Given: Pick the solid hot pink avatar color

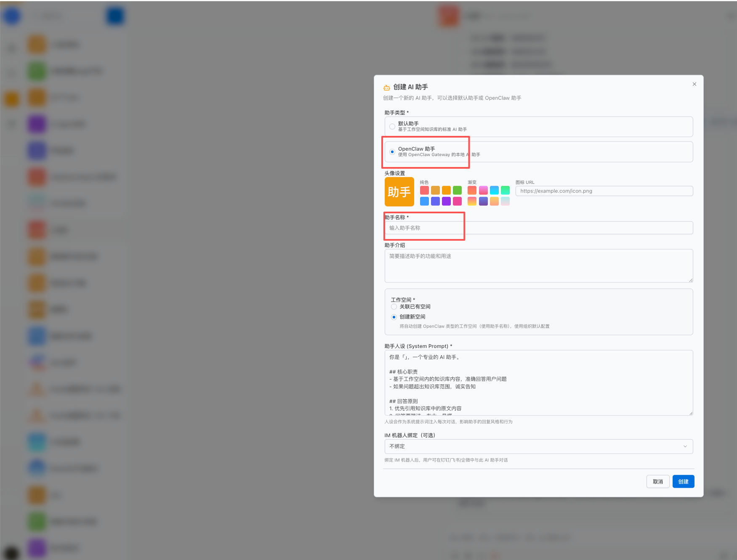Looking at the screenshot, I should [457, 202].
